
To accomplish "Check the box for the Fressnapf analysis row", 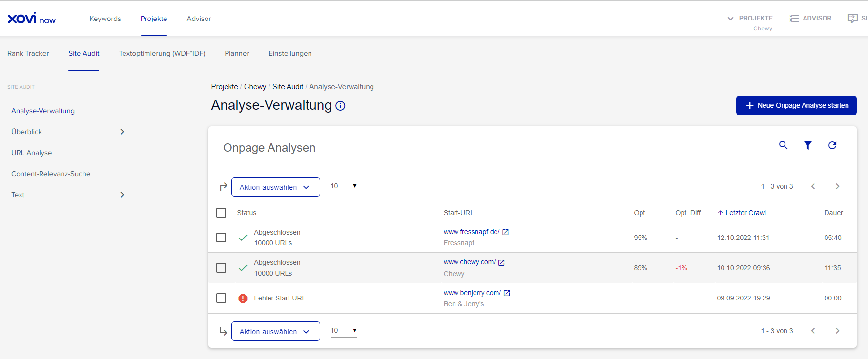I will click(221, 238).
